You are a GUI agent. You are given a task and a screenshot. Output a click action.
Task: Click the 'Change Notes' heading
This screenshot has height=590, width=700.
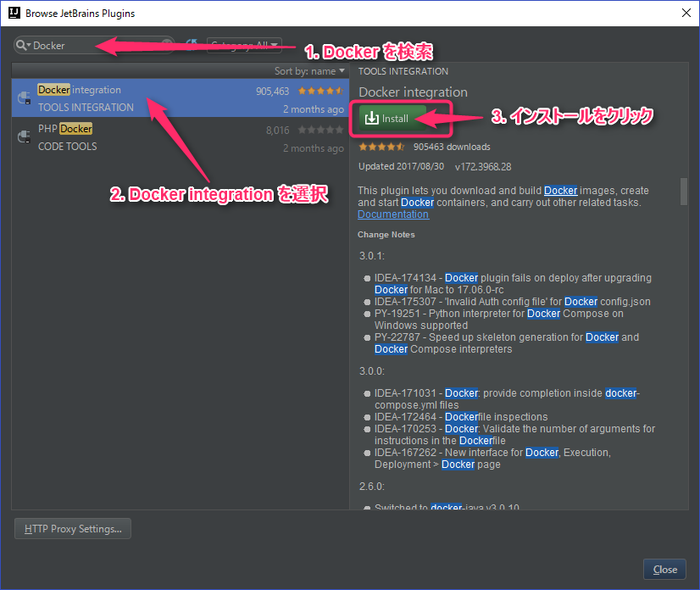click(386, 235)
